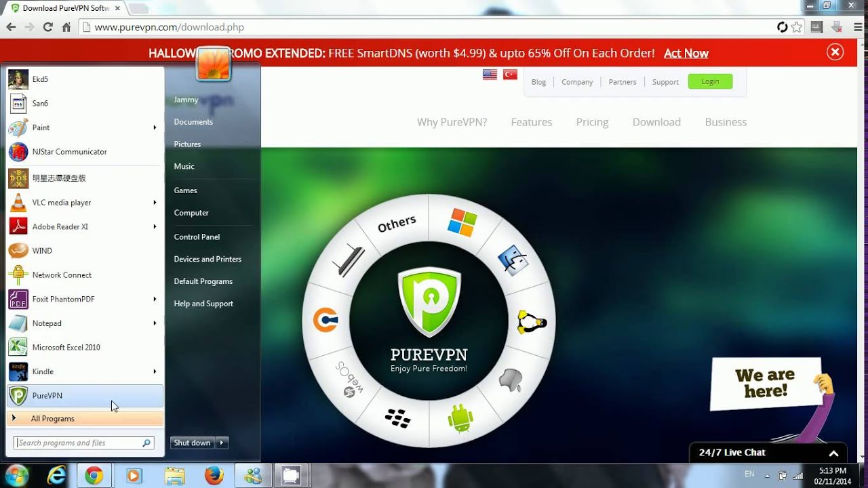Select the orange Boxee icon on wheel
Image resolution: width=868 pixels, height=488 pixels.
[x=325, y=320]
